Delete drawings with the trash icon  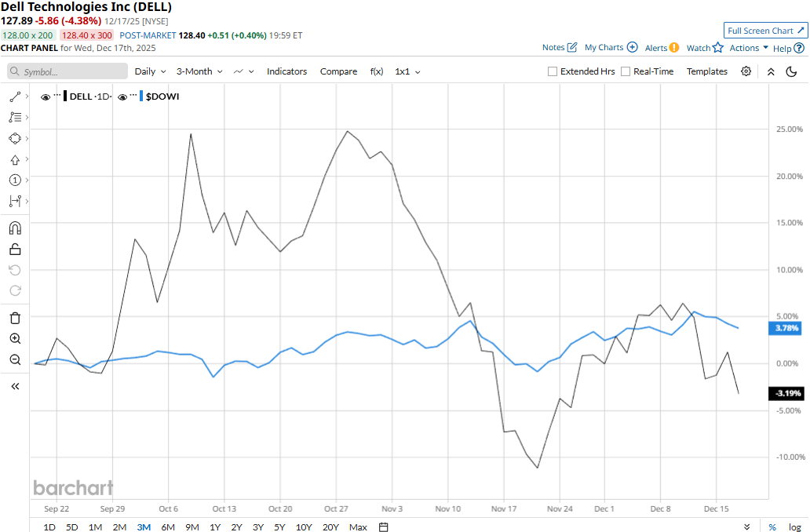15,318
